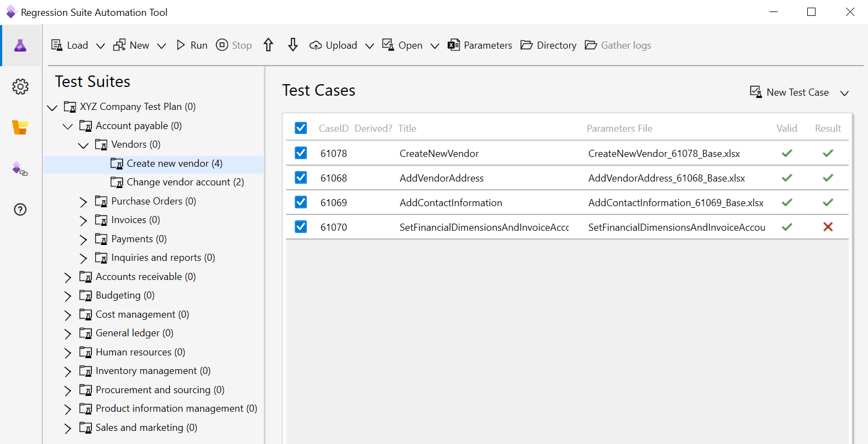This screenshot has width=868, height=444.
Task: Uncheck test case 61070 checkbox
Action: (301, 226)
